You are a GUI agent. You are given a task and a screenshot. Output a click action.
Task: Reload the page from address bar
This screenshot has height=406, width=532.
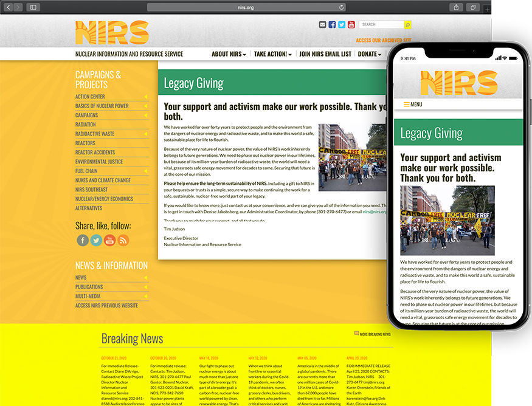pos(341,7)
